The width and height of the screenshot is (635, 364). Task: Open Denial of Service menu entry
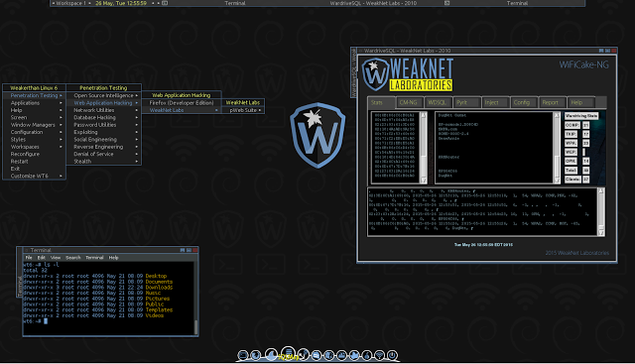(103, 154)
